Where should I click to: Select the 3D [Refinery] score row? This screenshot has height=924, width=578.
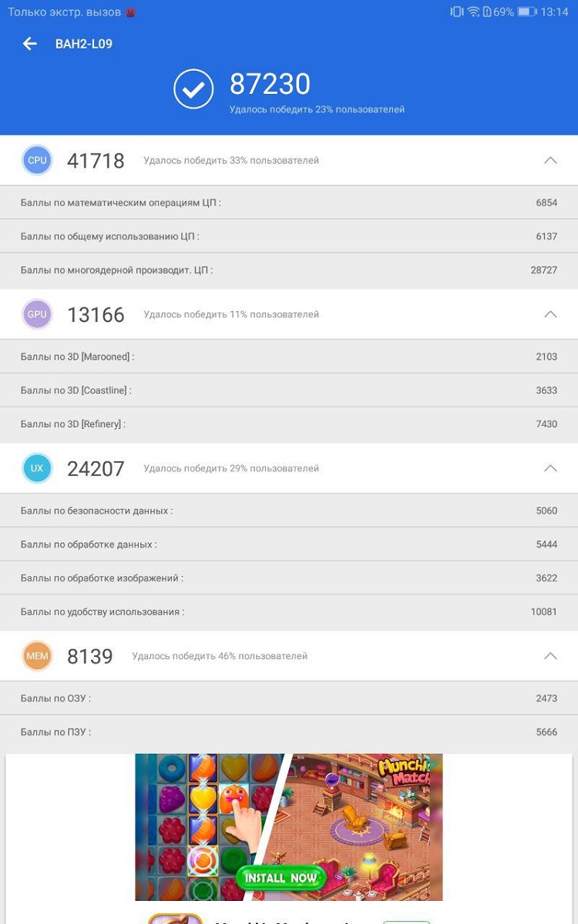(x=289, y=424)
